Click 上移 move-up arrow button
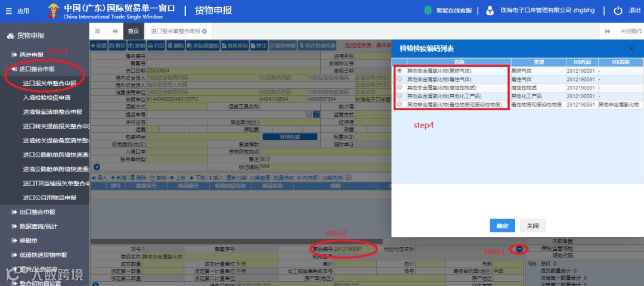This screenshot has height=286, width=644. (178, 178)
